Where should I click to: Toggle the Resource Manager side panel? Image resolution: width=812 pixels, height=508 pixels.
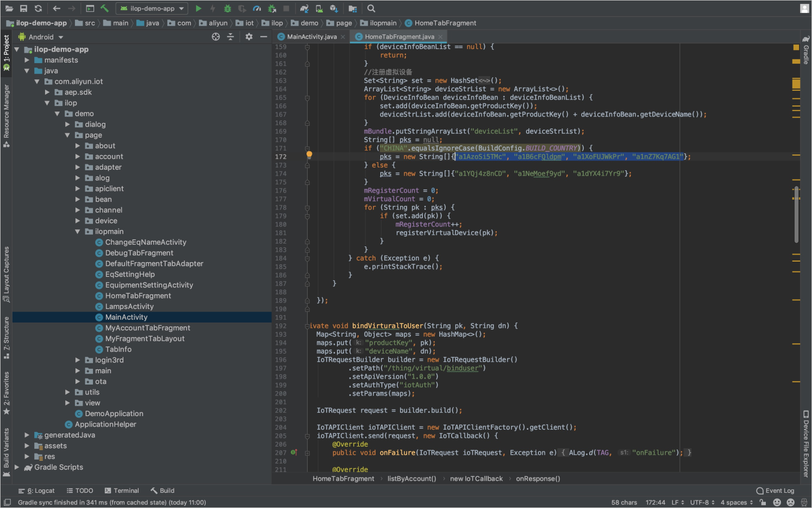(7, 116)
